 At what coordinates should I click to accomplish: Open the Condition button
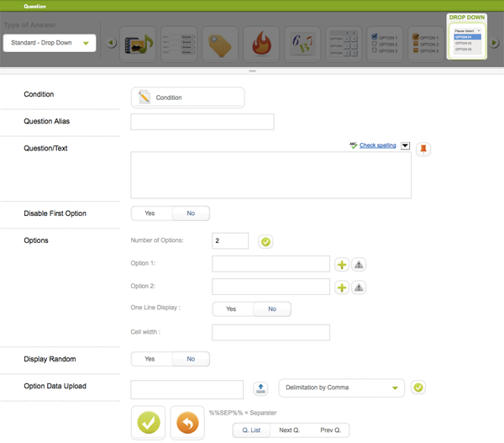[187, 98]
